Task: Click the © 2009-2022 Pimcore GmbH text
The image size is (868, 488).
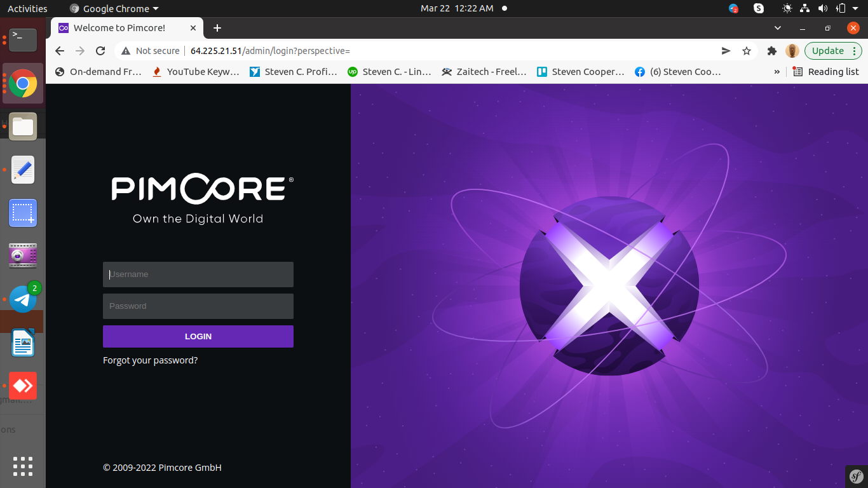Action: coord(162,468)
